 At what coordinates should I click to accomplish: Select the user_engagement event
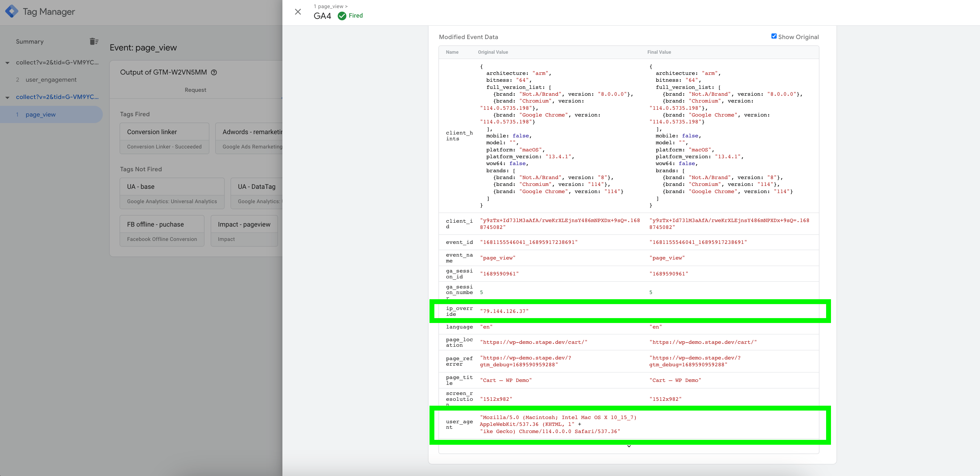click(x=51, y=79)
